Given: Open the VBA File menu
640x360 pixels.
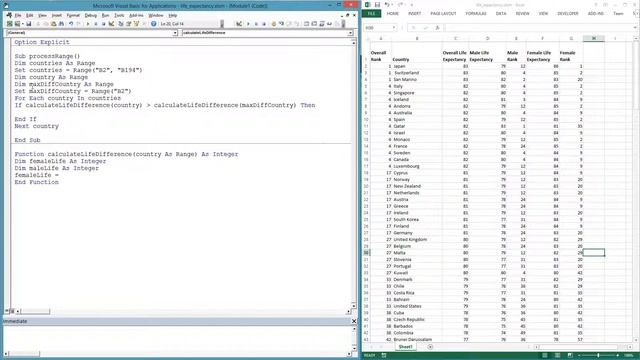Looking at the screenshot, I should [18, 16].
